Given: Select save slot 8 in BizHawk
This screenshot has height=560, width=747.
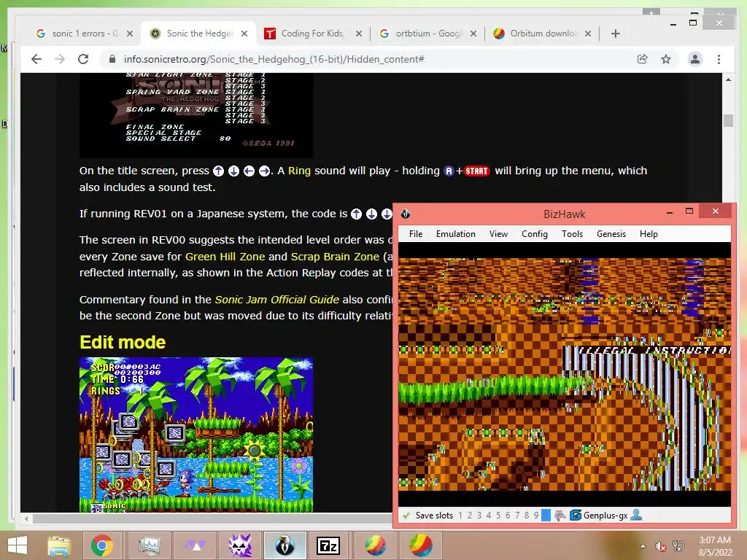Looking at the screenshot, I should pyautogui.click(x=527, y=516).
